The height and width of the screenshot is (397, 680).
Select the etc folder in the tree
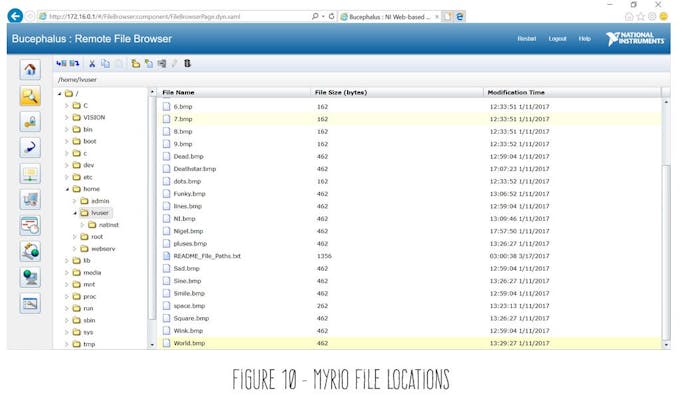pos(82,177)
